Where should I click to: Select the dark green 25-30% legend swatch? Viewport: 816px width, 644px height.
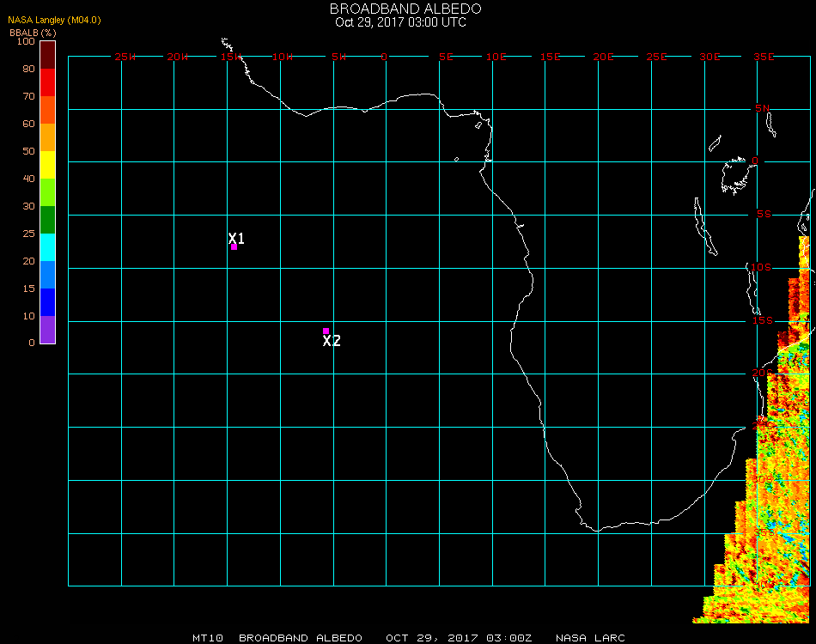[x=47, y=220]
